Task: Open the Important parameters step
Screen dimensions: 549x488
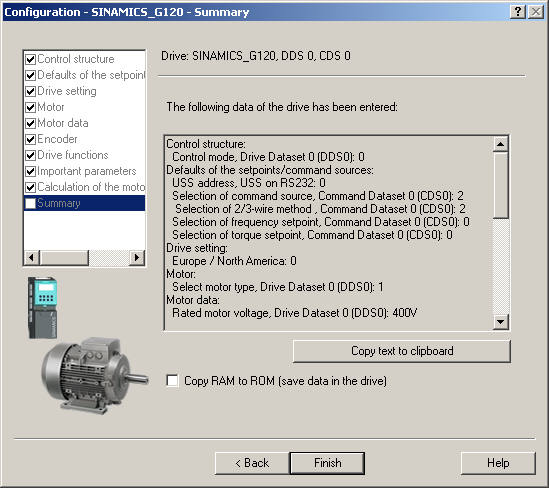Action: [87, 171]
